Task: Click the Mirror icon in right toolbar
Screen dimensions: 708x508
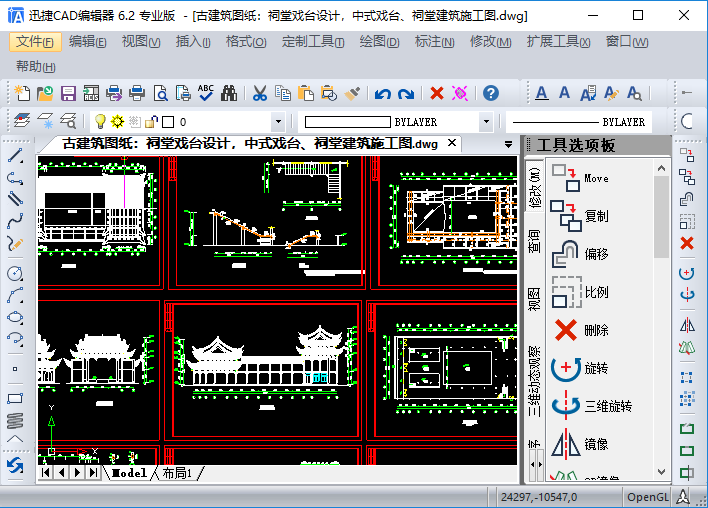Action: (687, 325)
